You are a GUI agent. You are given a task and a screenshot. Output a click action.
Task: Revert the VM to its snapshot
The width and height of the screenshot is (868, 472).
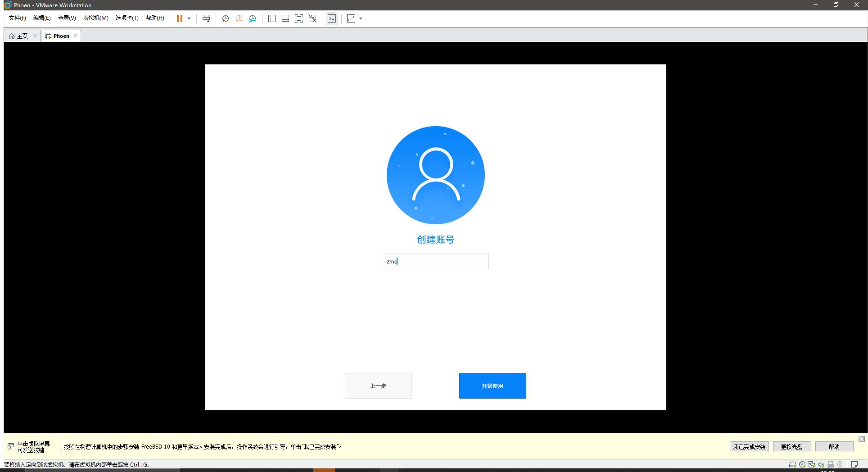click(x=239, y=18)
